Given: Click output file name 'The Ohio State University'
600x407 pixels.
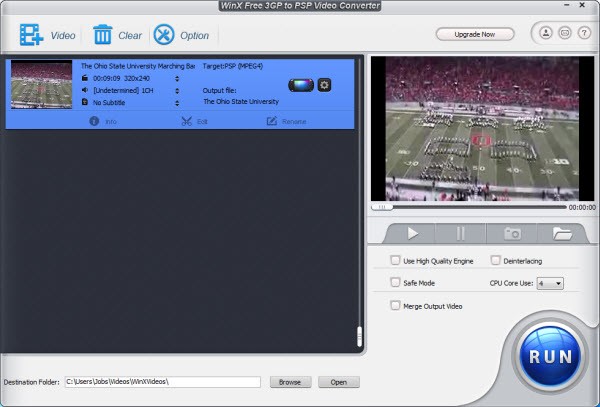Looking at the screenshot, I should (241, 102).
